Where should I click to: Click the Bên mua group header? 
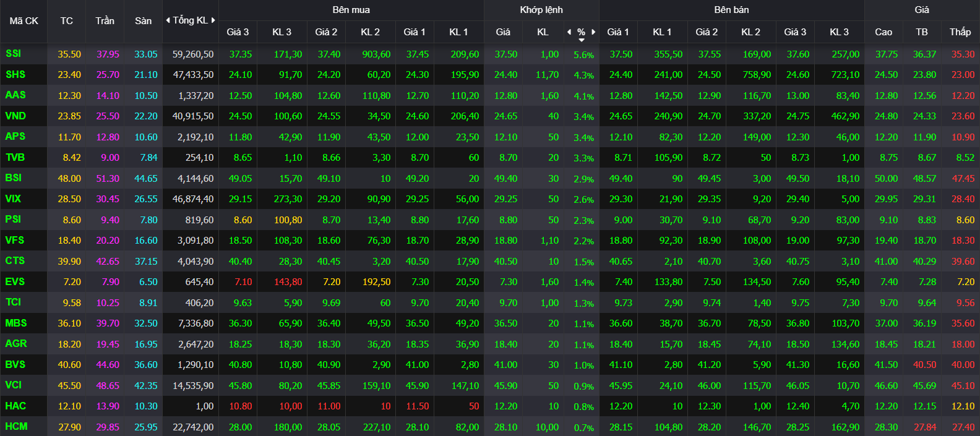[x=351, y=10]
